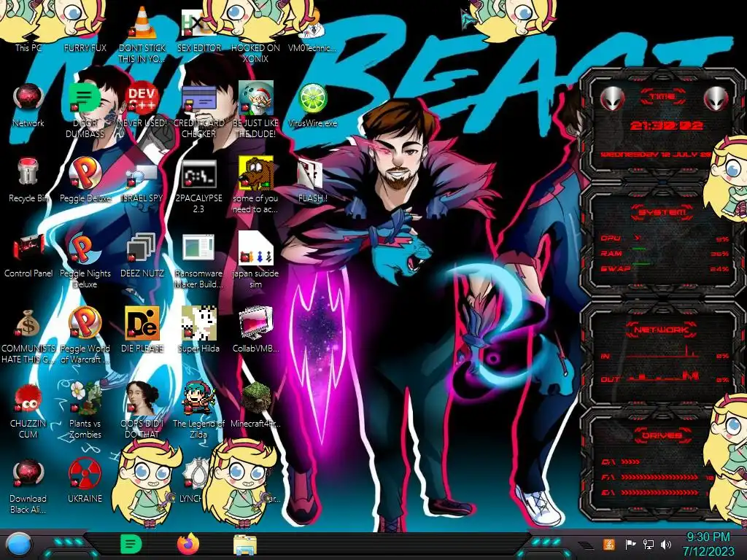This screenshot has width=747, height=560.
Task: Open File Explorer from the taskbar
Action: coord(245,545)
